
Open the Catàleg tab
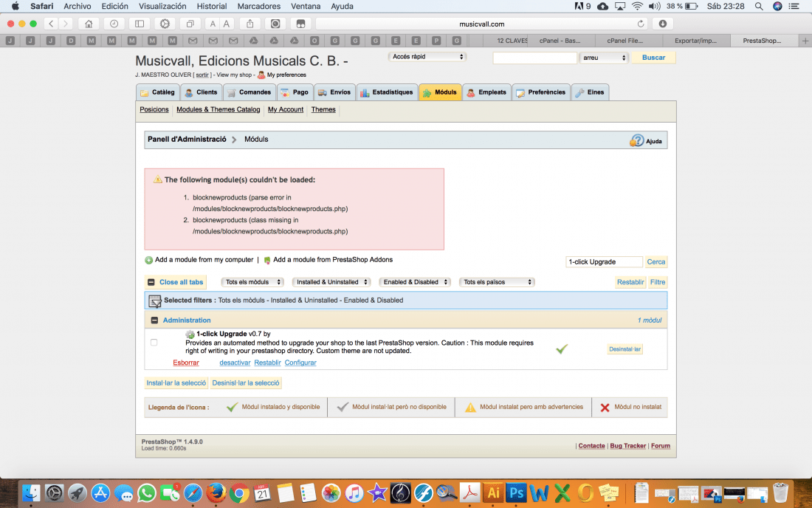pyautogui.click(x=158, y=92)
